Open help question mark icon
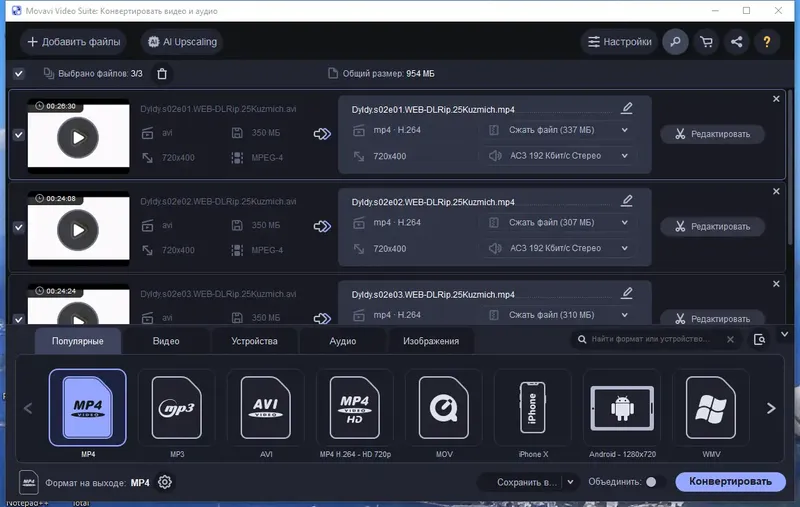The height and width of the screenshot is (507, 800). [x=767, y=42]
